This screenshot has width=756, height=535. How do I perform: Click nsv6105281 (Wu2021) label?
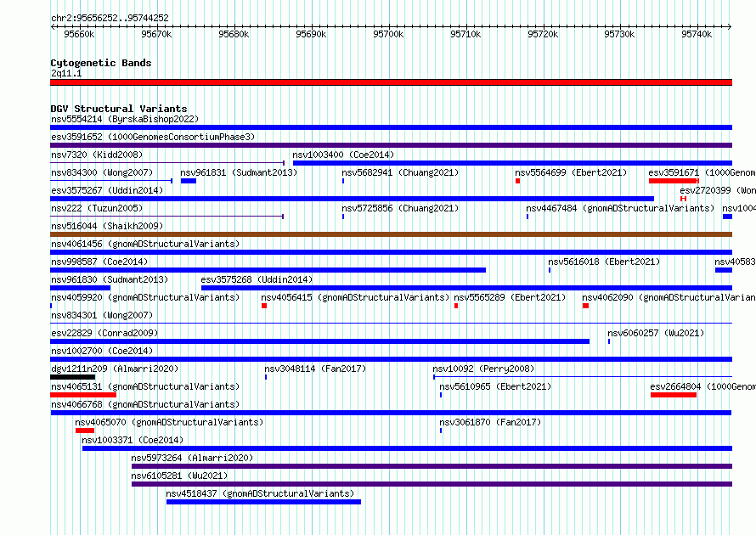pyautogui.click(x=179, y=476)
